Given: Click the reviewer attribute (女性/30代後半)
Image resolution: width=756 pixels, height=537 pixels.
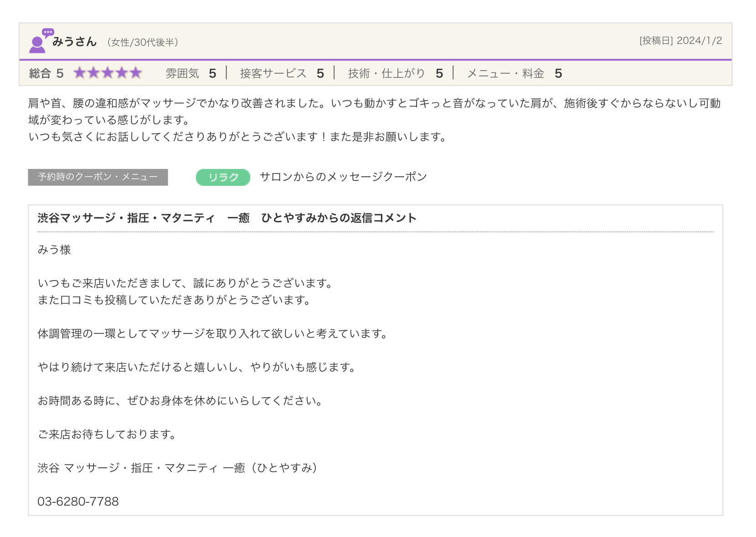Looking at the screenshot, I should coord(143,42).
